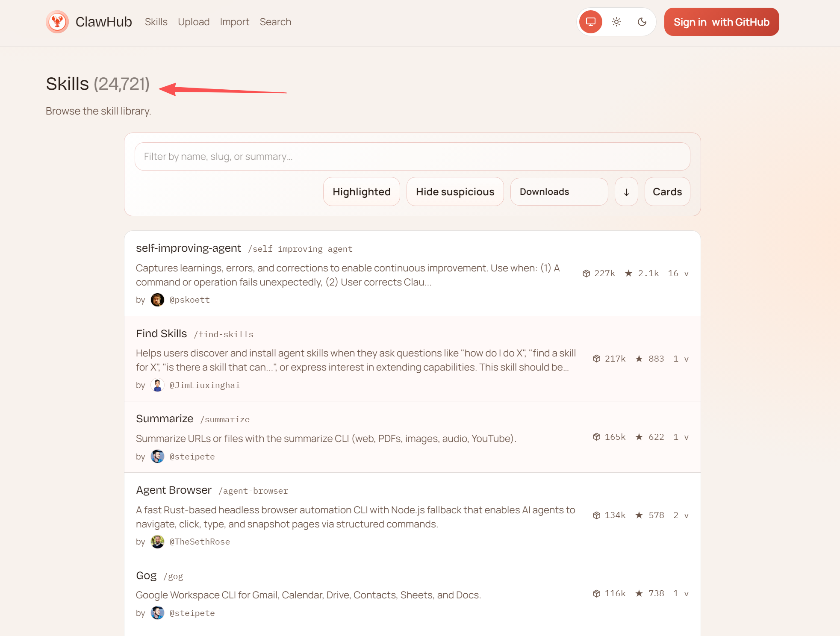Image resolution: width=840 pixels, height=636 pixels.
Task: Open the Upload nav item
Action: click(194, 22)
